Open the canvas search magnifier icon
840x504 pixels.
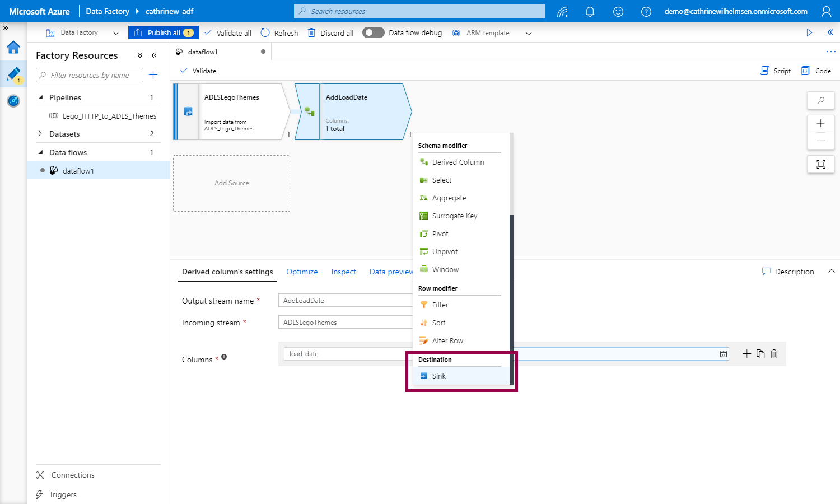tap(820, 100)
